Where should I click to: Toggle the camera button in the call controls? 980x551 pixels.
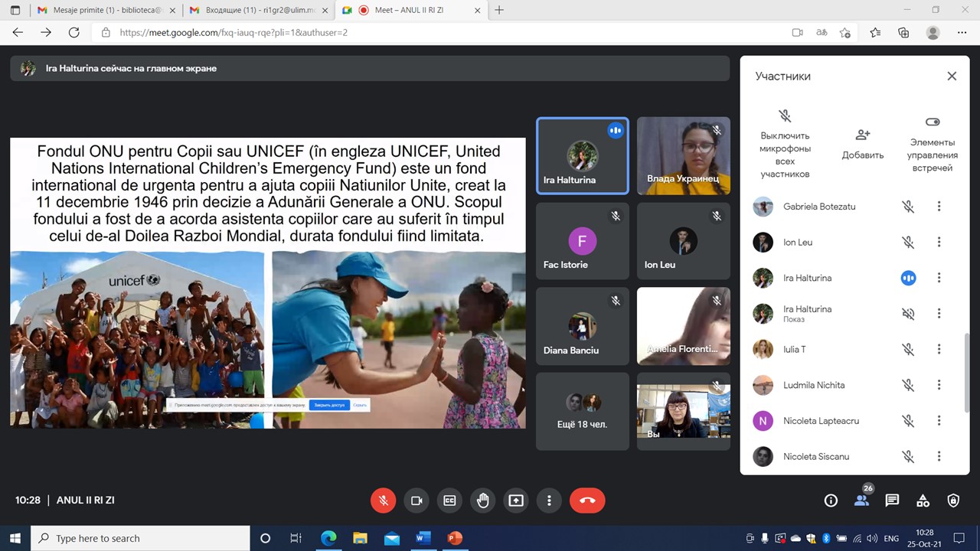tap(416, 500)
